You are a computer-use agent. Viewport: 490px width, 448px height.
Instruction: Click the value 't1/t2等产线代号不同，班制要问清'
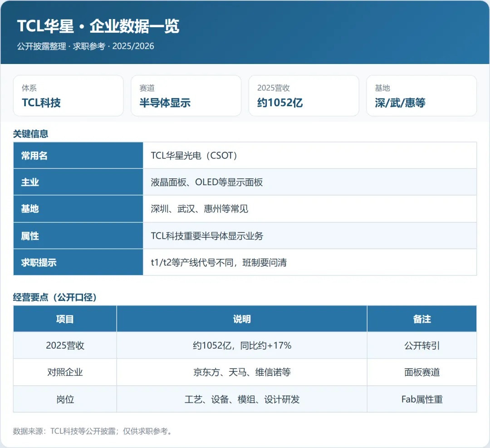(x=219, y=262)
